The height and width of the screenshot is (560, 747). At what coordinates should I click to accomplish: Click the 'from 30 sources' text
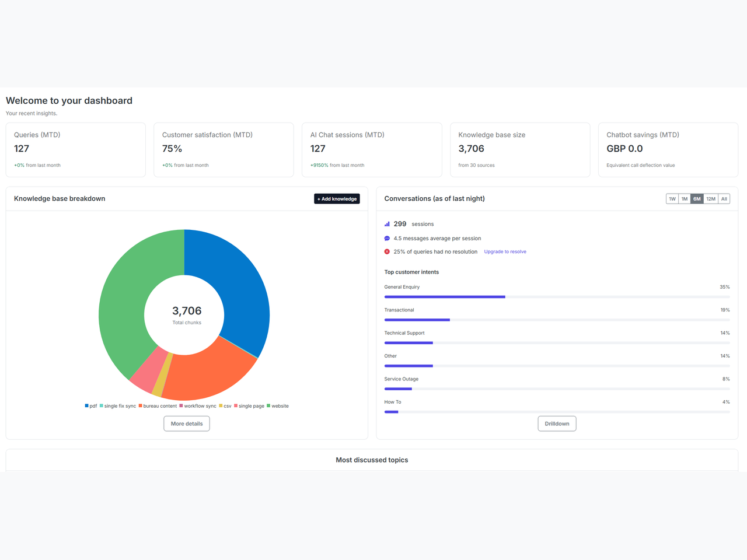point(476,166)
